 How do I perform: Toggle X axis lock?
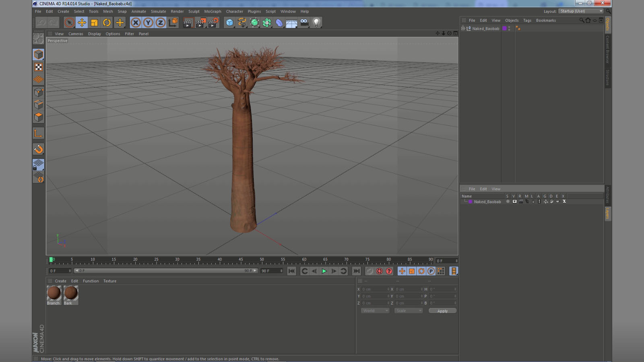136,23
